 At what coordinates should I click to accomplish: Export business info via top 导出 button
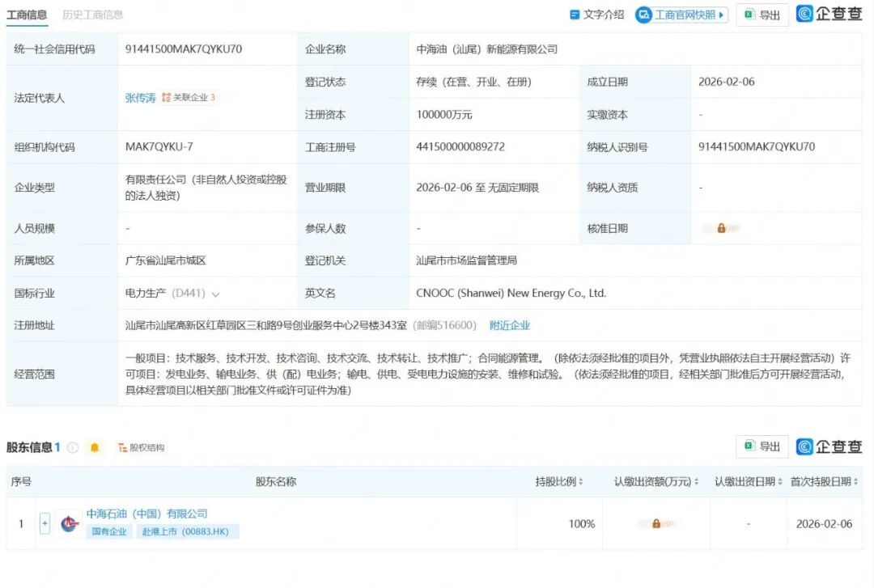tap(762, 15)
